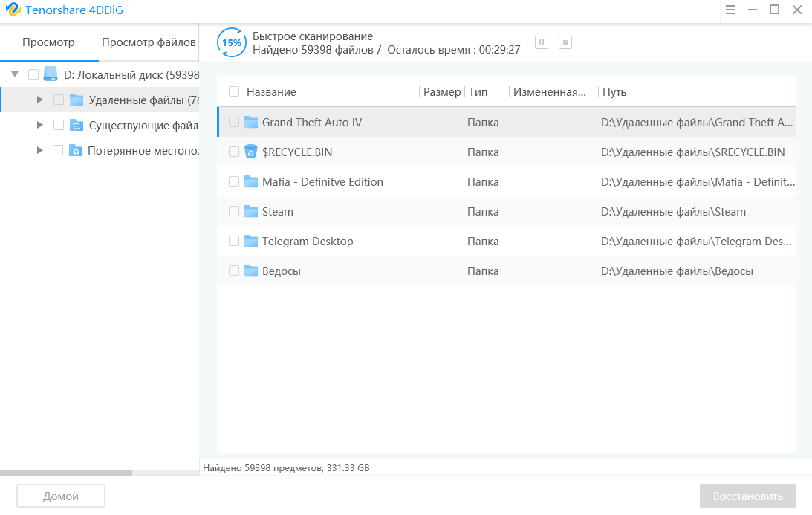Click the Существующие файлы folder icon
The image size is (812, 515).
pyautogui.click(x=77, y=125)
